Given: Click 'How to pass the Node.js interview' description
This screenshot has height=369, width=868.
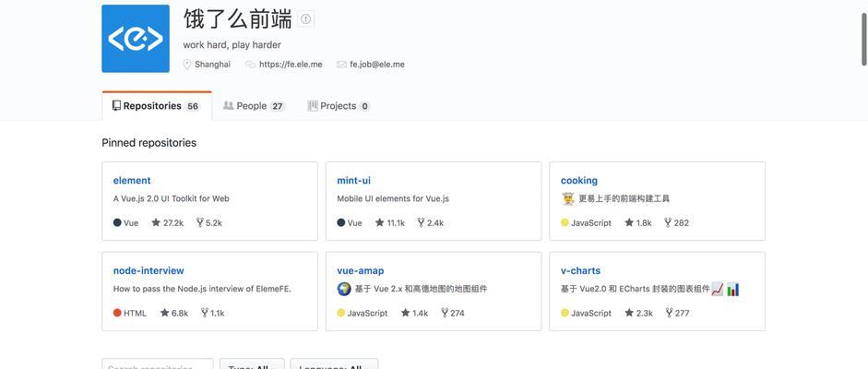Looking at the screenshot, I should (x=202, y=289).
